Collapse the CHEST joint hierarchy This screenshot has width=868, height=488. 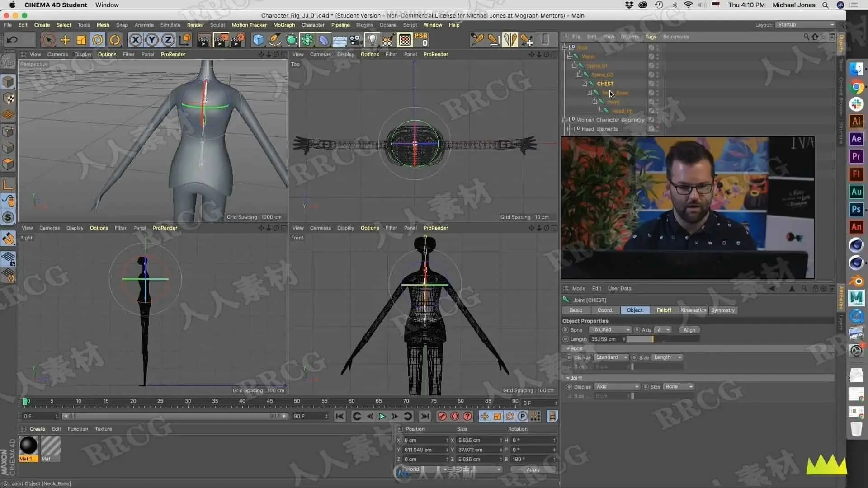click(x=585, y=84)
